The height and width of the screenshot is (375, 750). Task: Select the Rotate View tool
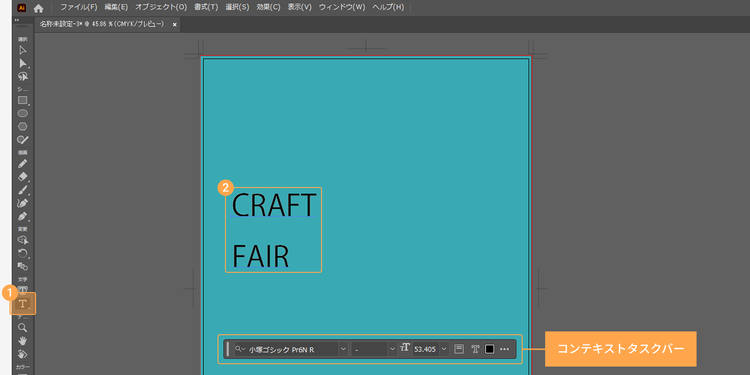click(x=22, y=354)
